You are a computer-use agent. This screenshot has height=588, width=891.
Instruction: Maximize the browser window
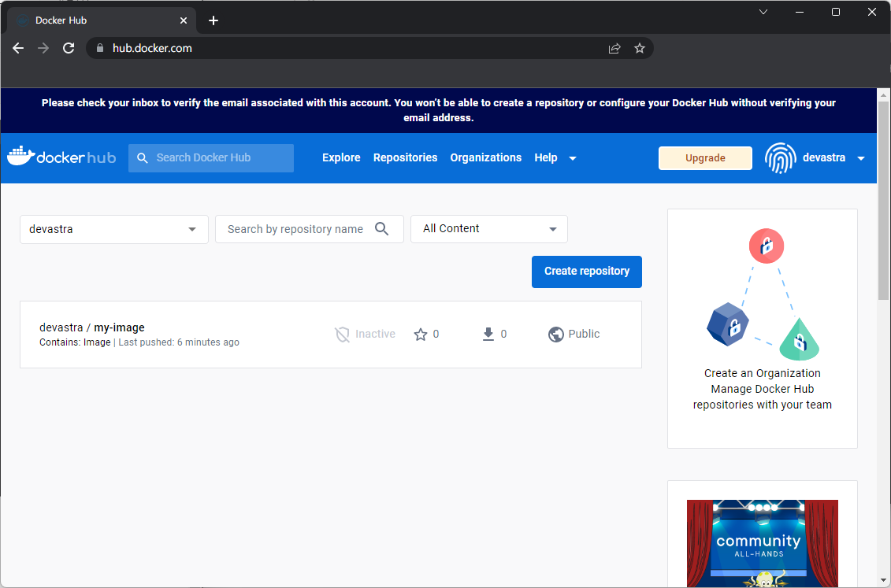(836, 12)
